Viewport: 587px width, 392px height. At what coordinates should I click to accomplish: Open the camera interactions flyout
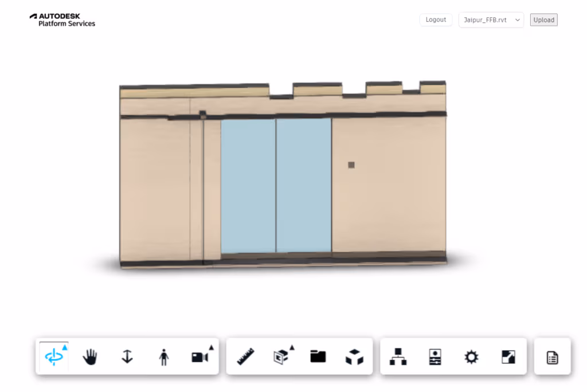pyautogui.click(x=200, y=357)
